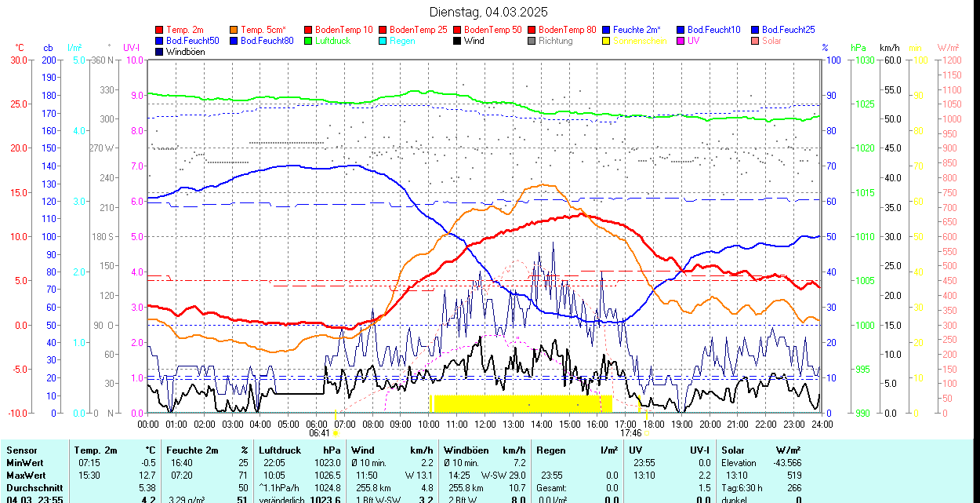Screen dimensions: 980x503
Task: Click the yellow sunshine duration bar
Action: coord(521,403)
